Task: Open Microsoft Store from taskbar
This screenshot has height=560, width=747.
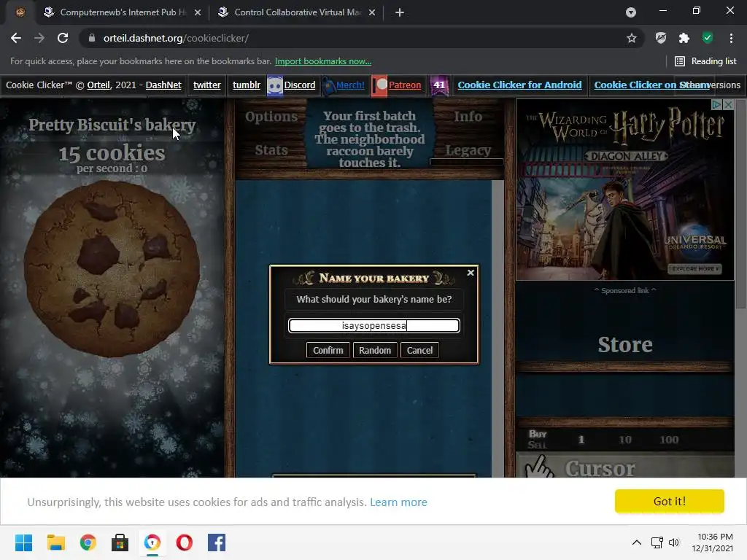Action: (120, 542)
